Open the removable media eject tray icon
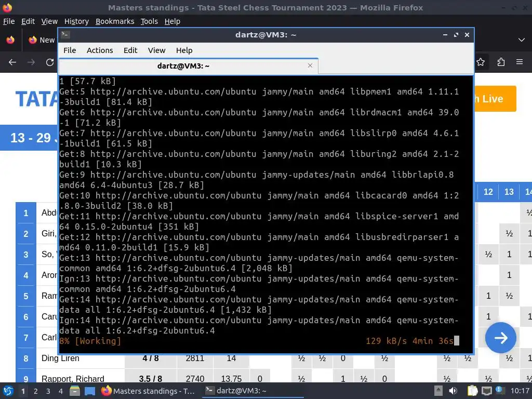The image size is (532, 399). (438, 391)
